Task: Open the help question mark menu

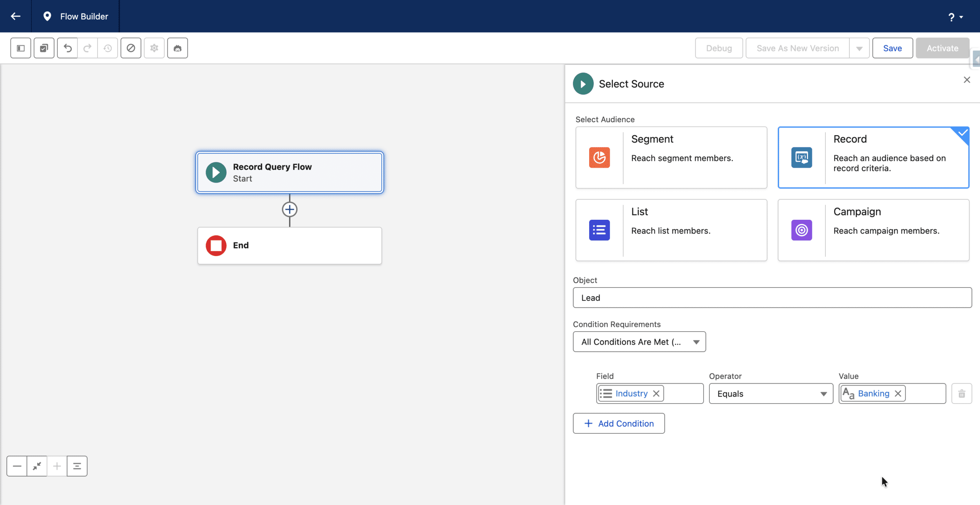Action: tap(955, 17)
